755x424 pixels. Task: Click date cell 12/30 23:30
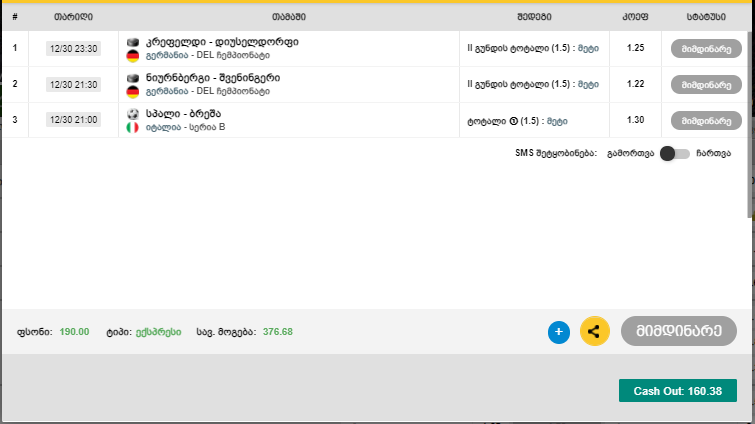point(73,49)
